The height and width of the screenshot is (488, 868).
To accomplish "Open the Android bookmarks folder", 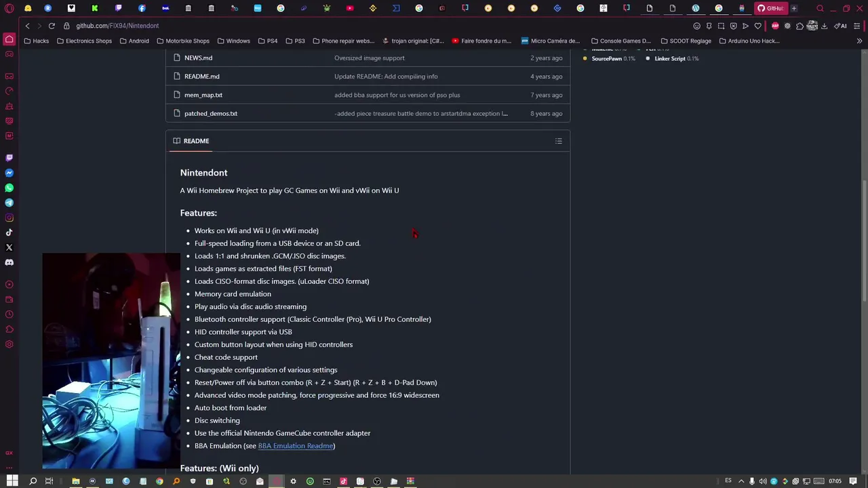I will [134, 41].
